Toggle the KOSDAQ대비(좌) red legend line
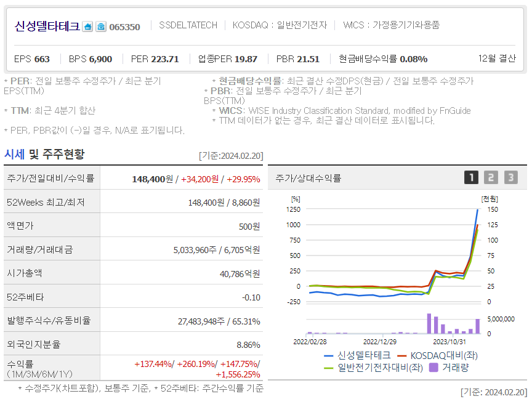This screenshot has width=532, height=399. coord(438,355)
